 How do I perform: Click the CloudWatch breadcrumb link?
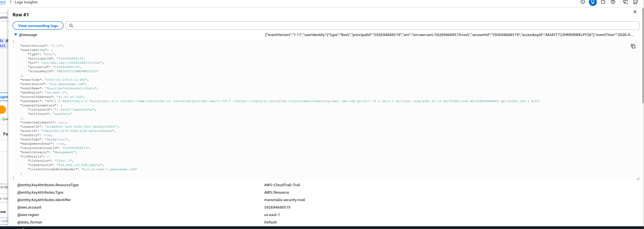(x=3, y=2)
